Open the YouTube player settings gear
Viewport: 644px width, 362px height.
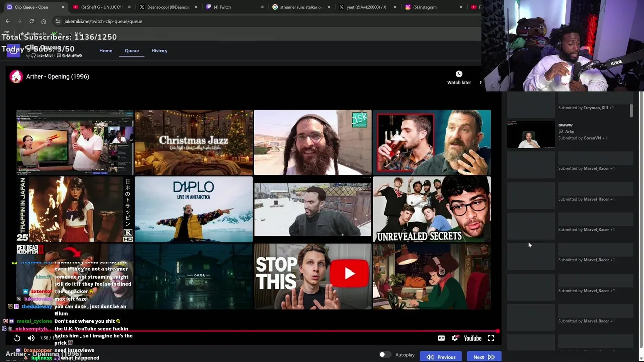pyautogui.click(x=455, y=338)
